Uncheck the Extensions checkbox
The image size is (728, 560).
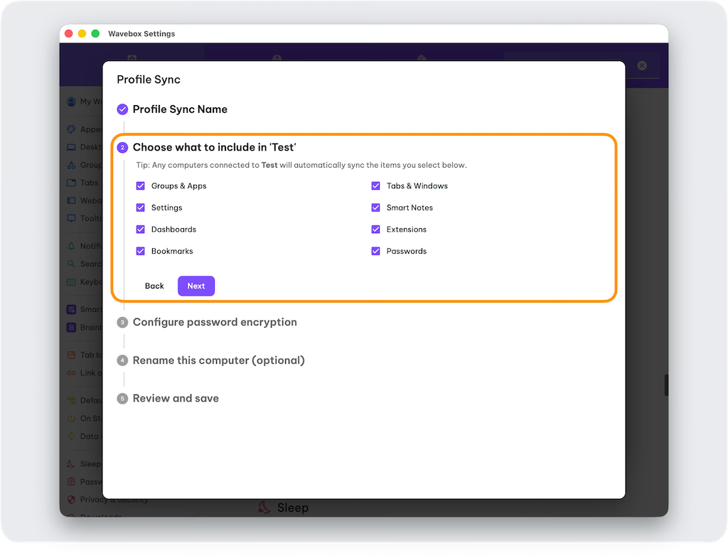coord(376,230)
